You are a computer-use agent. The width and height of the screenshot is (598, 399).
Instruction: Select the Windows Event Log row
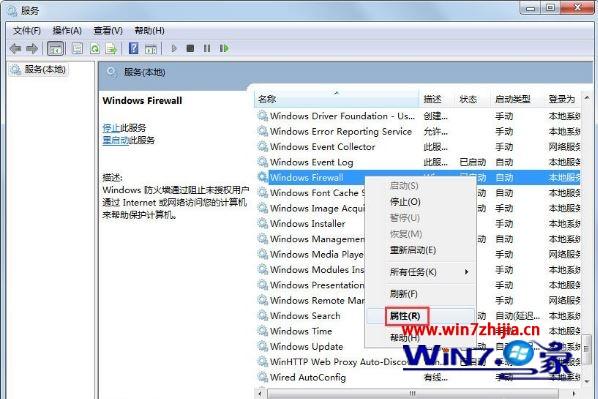click(418, 162)
